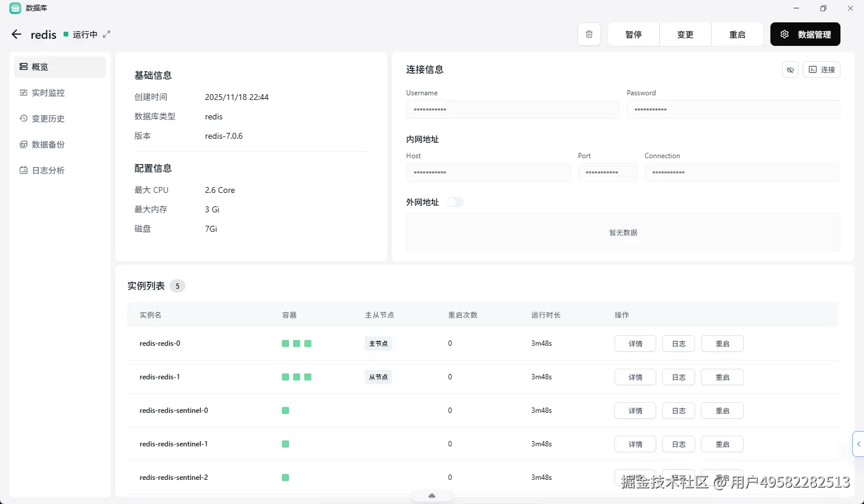Click the Username field
Viewport: 864px width, 504px height.
513,109
